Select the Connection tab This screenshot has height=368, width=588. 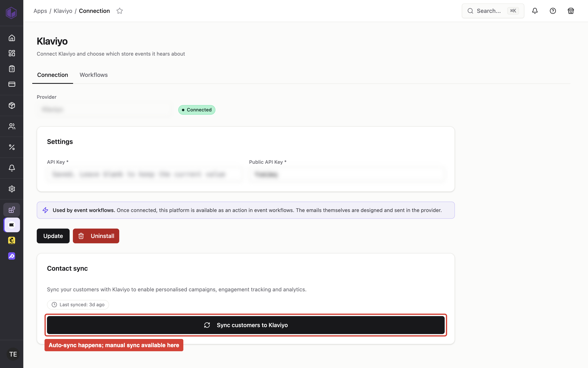pos(52,75)
